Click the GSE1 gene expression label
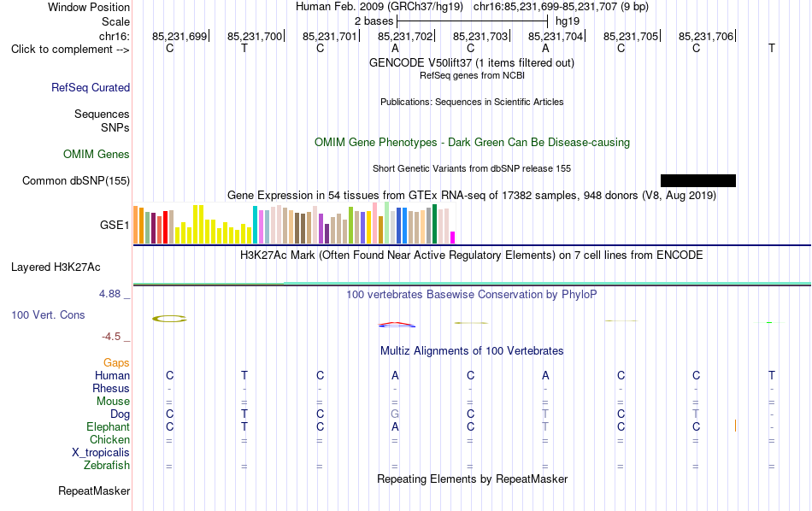 [x=115, y=225]
